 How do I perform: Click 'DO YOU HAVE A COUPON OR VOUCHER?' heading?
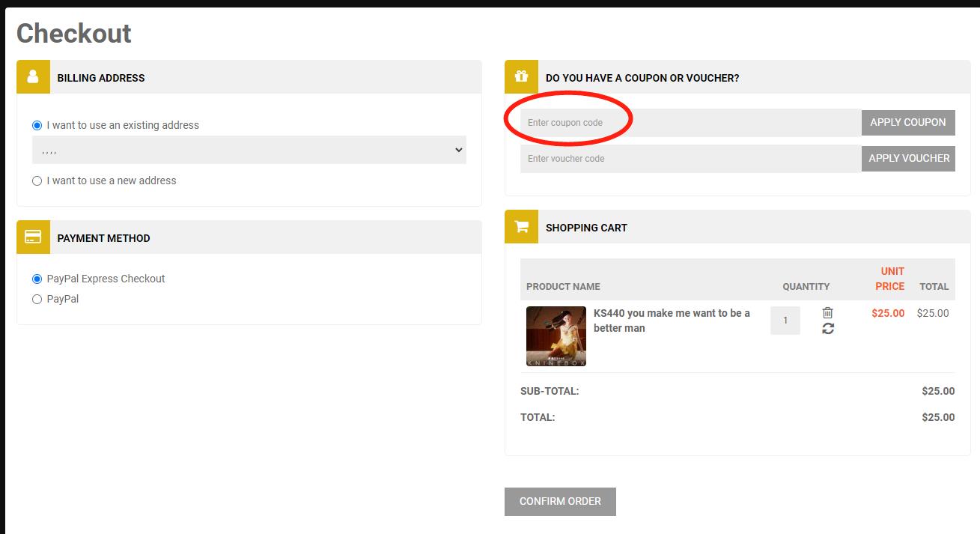642,78
